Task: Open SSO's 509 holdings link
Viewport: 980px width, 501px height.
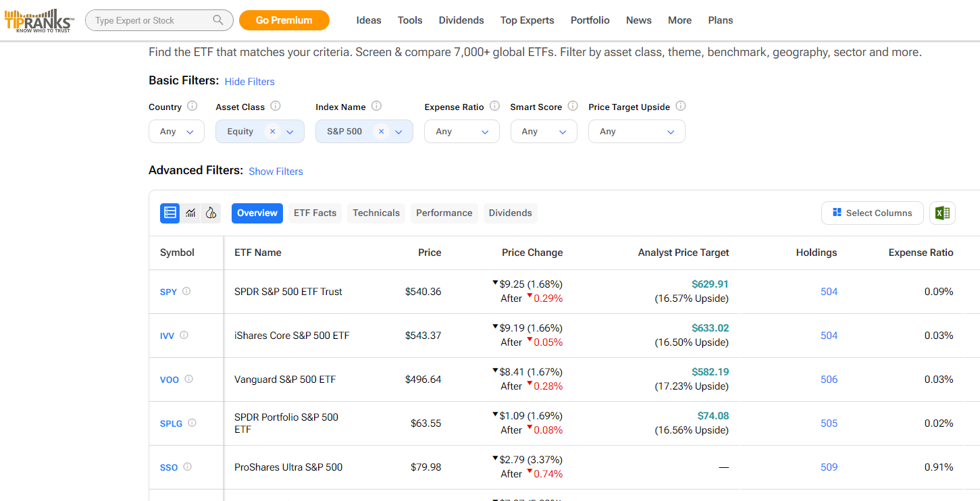Action: (x=829, y=467)
